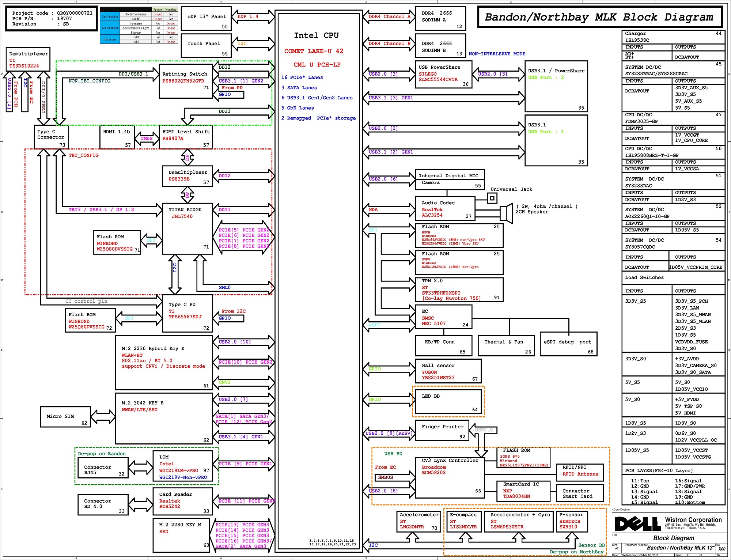This screenshot has height=560, width=731.
Task: Click the Universal Jack square symbol
Action: click(492, 198)
